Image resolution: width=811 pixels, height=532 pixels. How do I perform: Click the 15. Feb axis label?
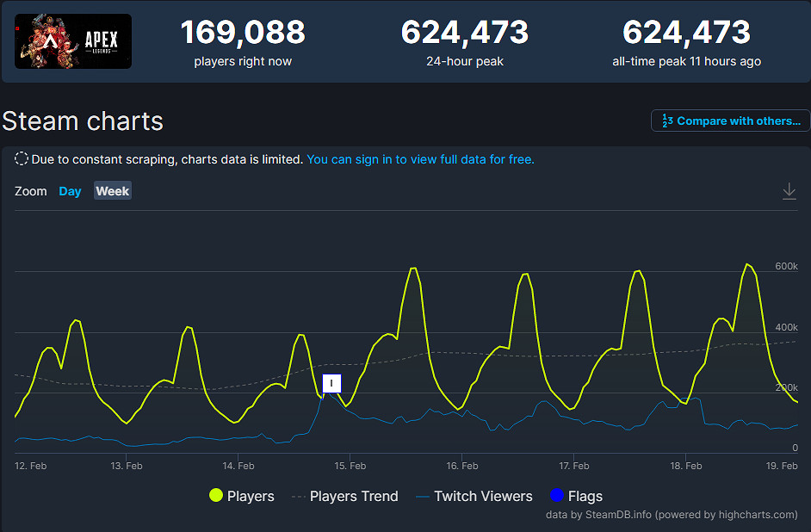pyautogui.click(x=350, y=465)
